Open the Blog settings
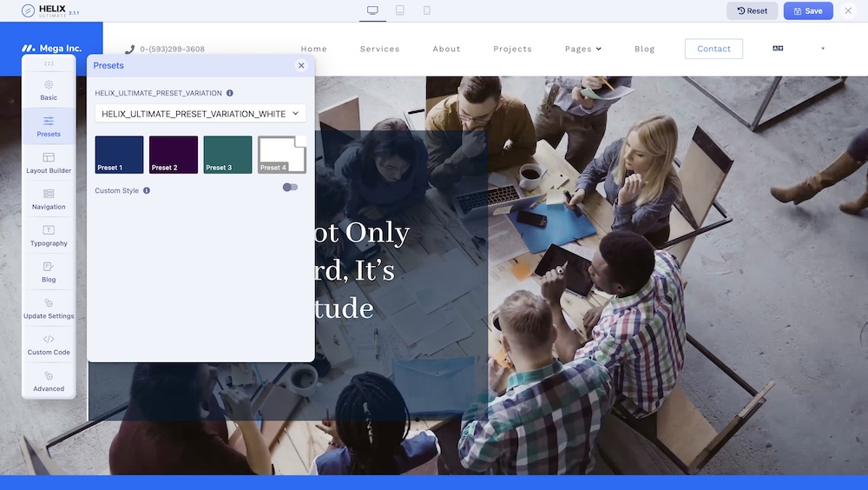Screen dimensions: 868x490 coord(49,272)
